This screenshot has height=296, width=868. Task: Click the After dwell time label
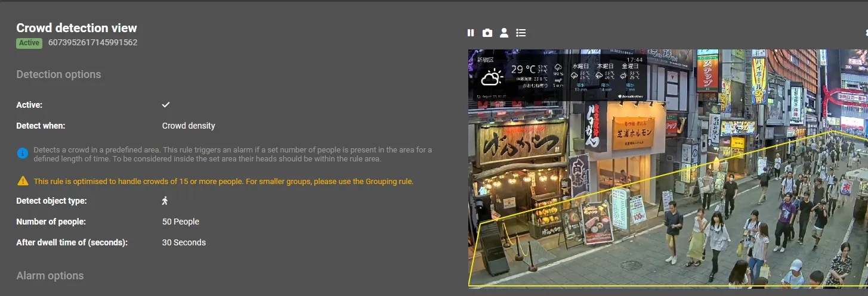pyautogui.click(x=72, y=242)
